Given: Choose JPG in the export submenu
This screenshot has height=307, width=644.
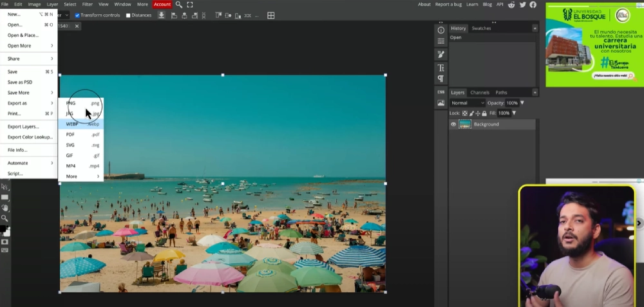Looking at the screenshot, I should click(81, 114).
